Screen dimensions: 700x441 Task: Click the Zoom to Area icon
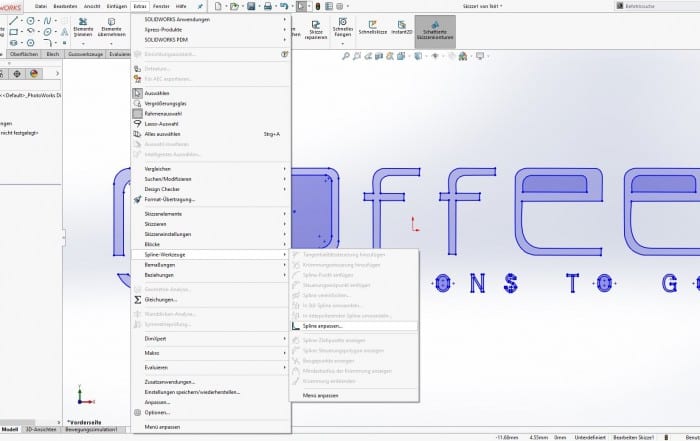[357, 56]
